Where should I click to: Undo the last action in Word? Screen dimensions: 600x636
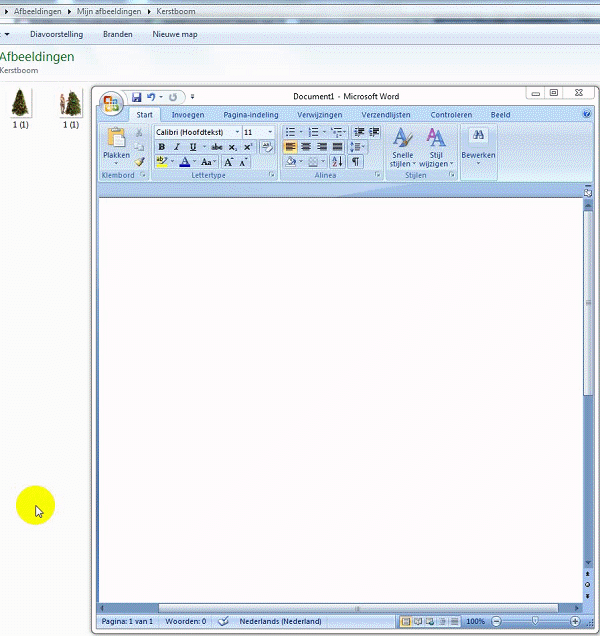point(151,97)
